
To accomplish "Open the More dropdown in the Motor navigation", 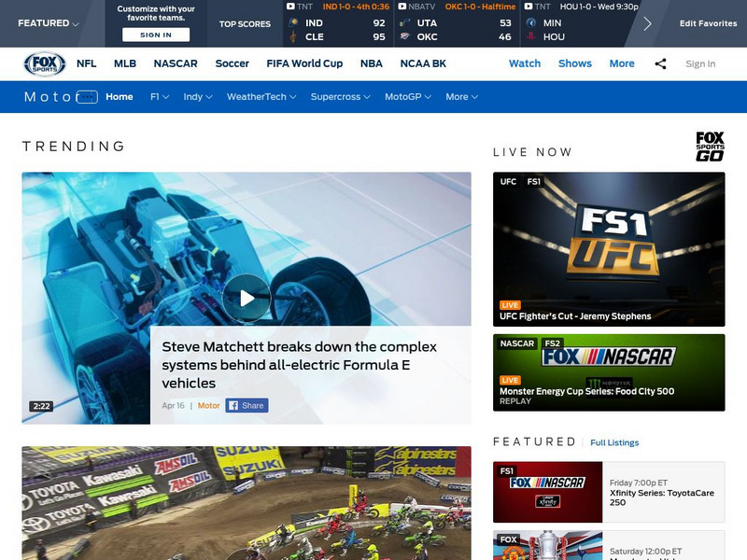I will 459,95.
